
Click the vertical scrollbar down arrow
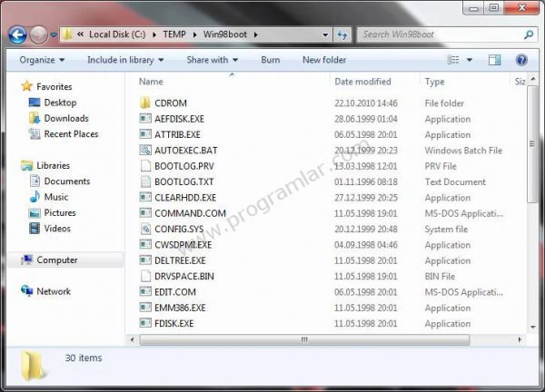tap(533, 327)
